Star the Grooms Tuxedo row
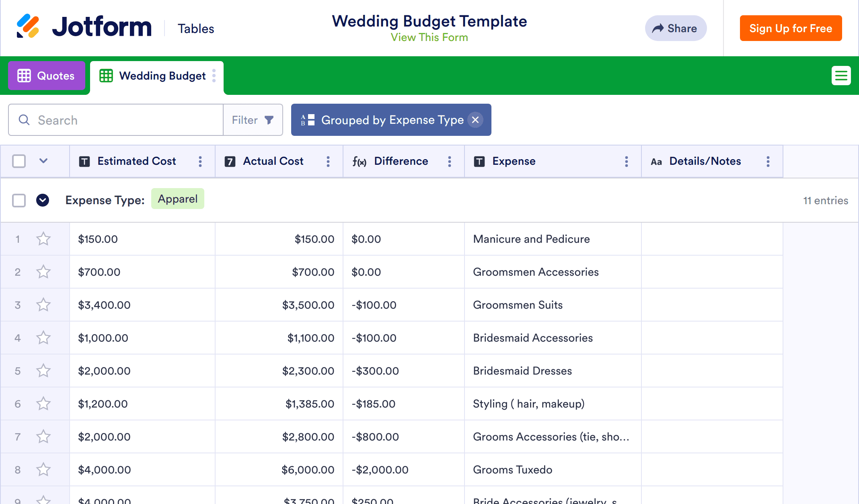 [43, 470]
